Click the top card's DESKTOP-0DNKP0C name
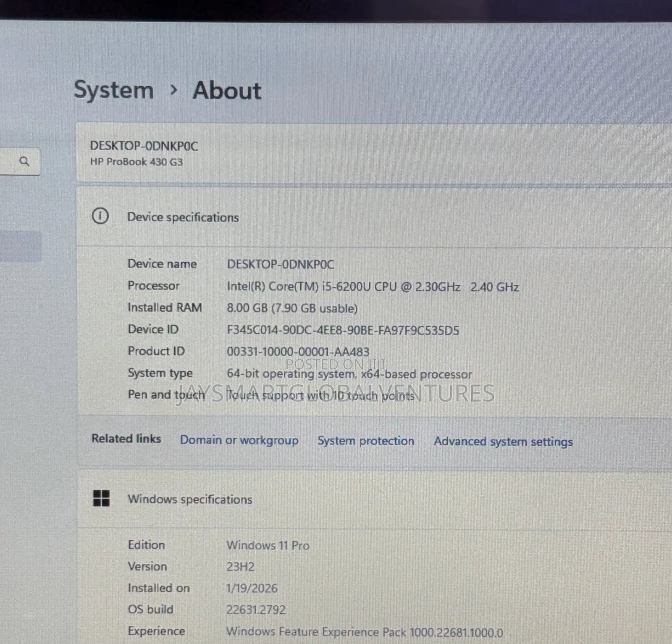 (144, 146)
